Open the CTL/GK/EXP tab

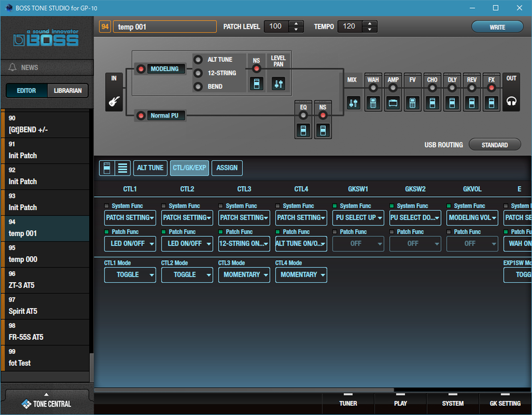pyautogui.click(x=190, y=168)
